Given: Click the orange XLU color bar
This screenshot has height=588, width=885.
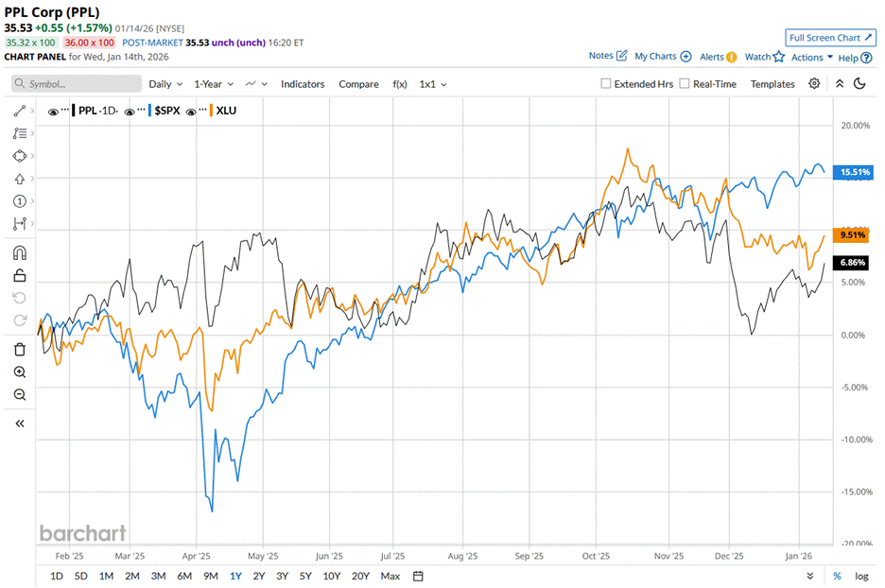Looking at the screenshot, I should click(x=211, y=111).
